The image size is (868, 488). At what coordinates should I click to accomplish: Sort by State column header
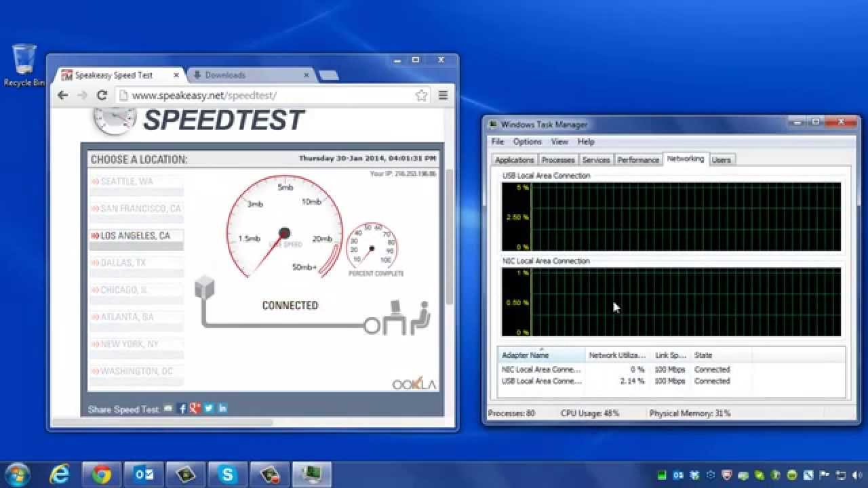pos(722,354)
